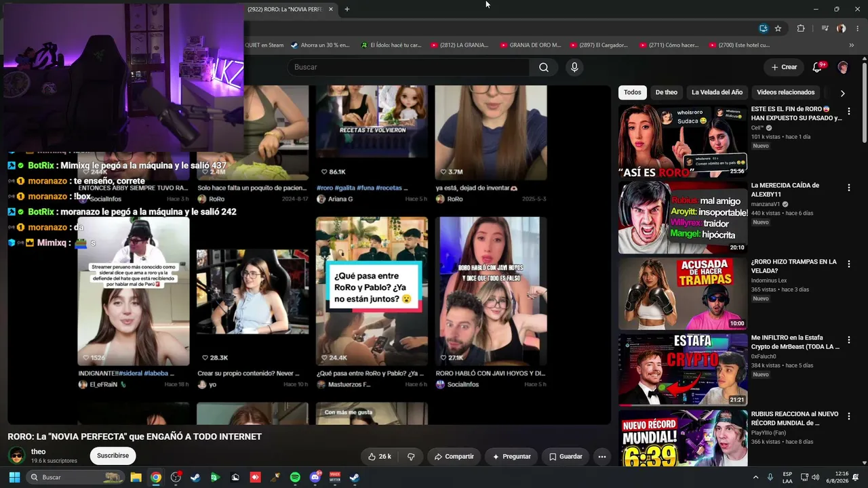Open a new browser tab
The width and height of the screenshot is (868, 488).
[x=347, y=9]
